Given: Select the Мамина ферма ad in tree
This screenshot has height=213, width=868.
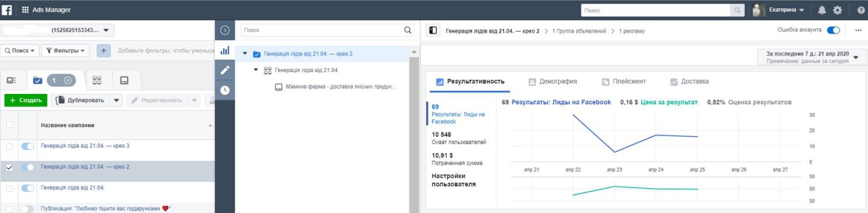Looking at the screenshot, I should click(x=341, y=87).
